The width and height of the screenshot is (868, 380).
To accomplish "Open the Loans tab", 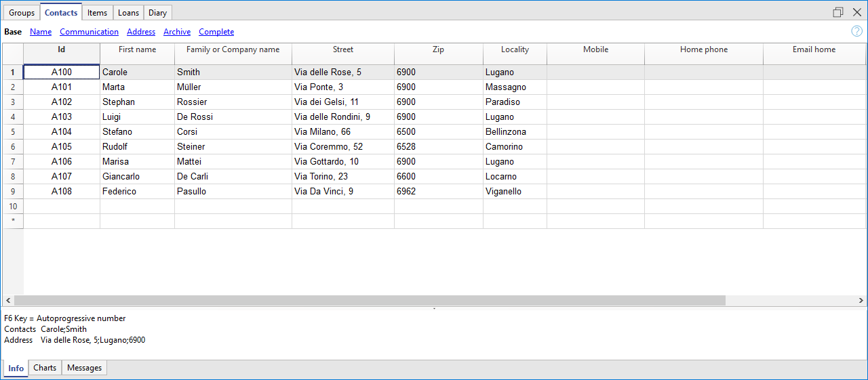I will pos(128,13).
